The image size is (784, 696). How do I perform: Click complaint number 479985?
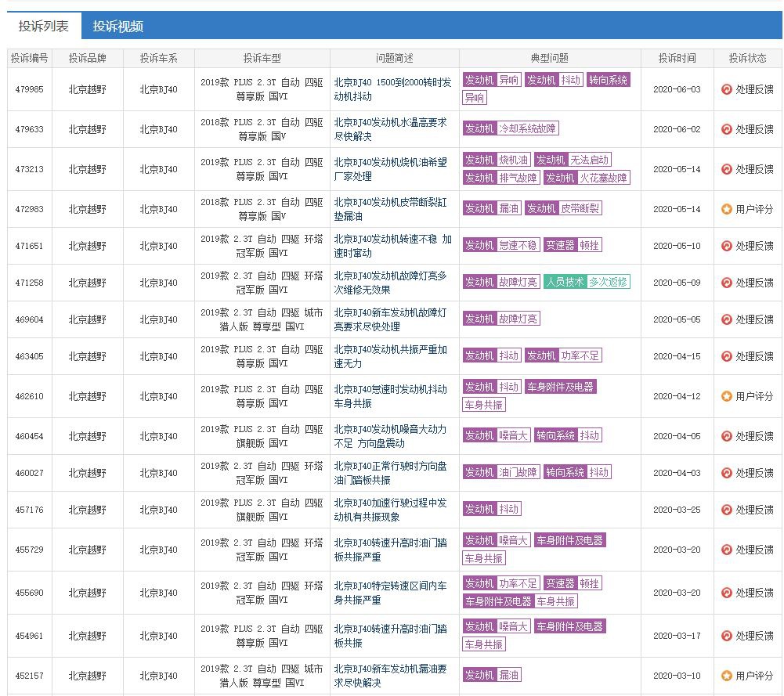click(30, 89)
